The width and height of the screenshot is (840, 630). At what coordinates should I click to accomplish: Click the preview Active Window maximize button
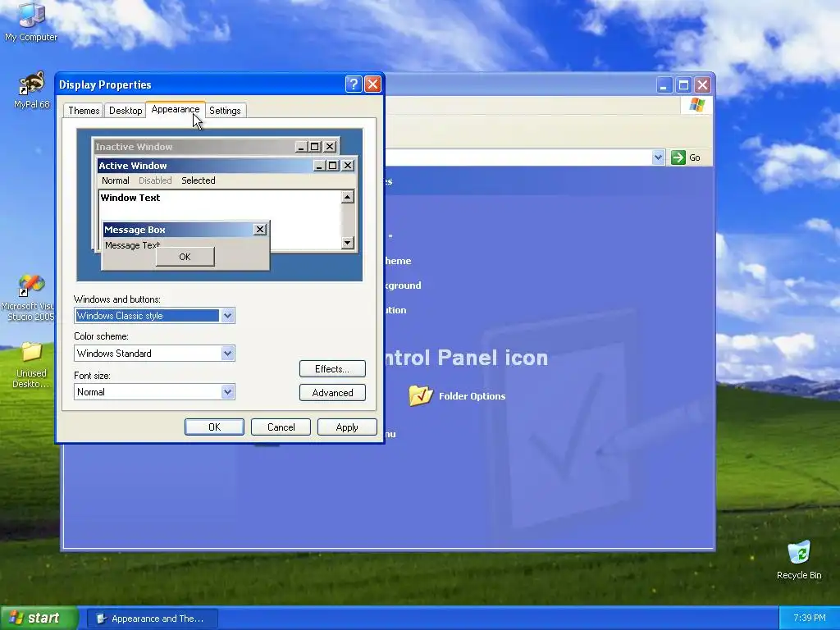(333, 166)
